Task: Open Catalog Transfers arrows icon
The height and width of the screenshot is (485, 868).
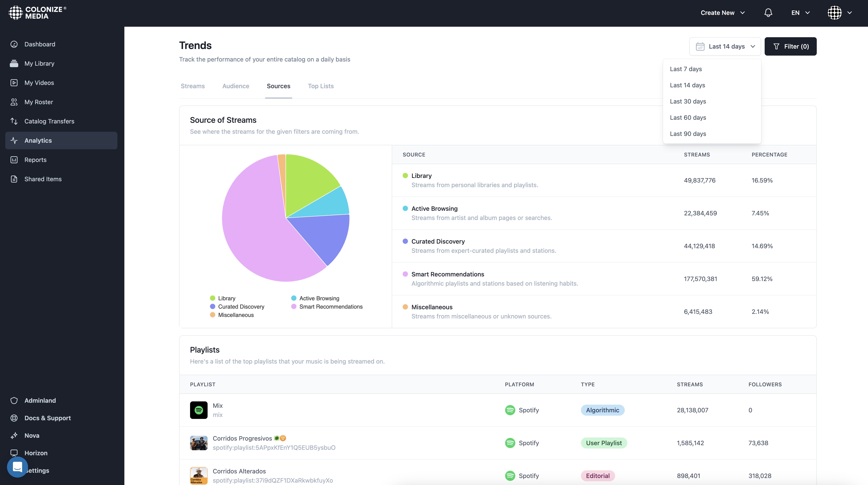Action: [14, 121]
